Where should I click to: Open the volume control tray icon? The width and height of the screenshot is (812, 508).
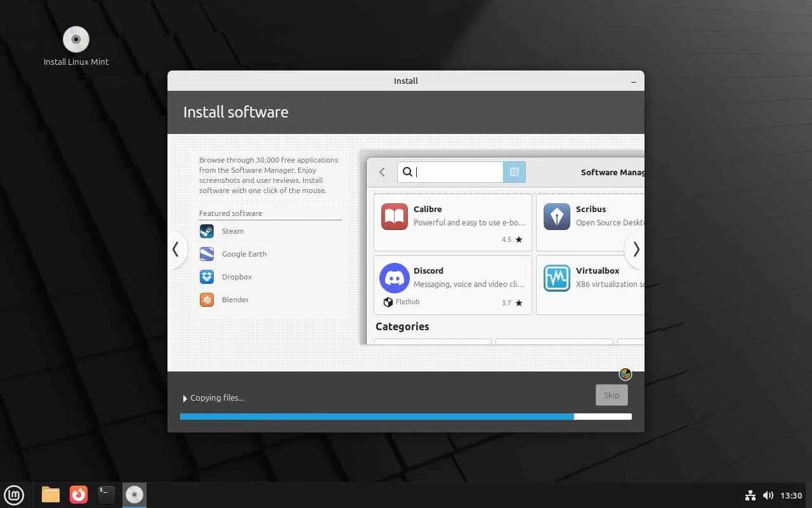pyautogui.click(x=768, y=495)
